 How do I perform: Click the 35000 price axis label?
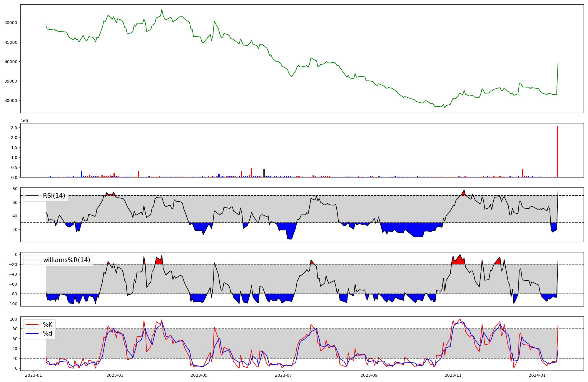coord(11,81)
